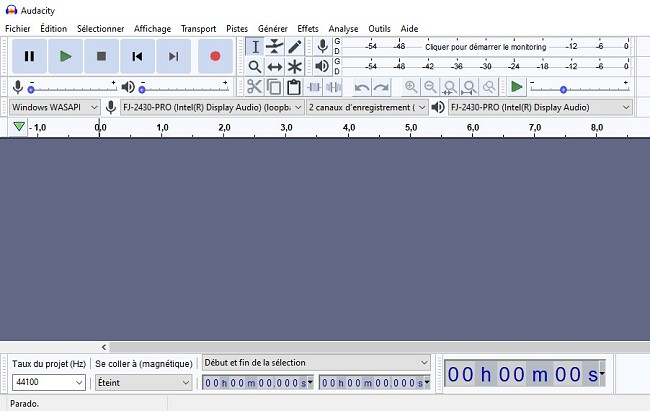This screenshot has height=411, width=650.
Task: Click the Redo arrow icon
Action: (381, 87)
